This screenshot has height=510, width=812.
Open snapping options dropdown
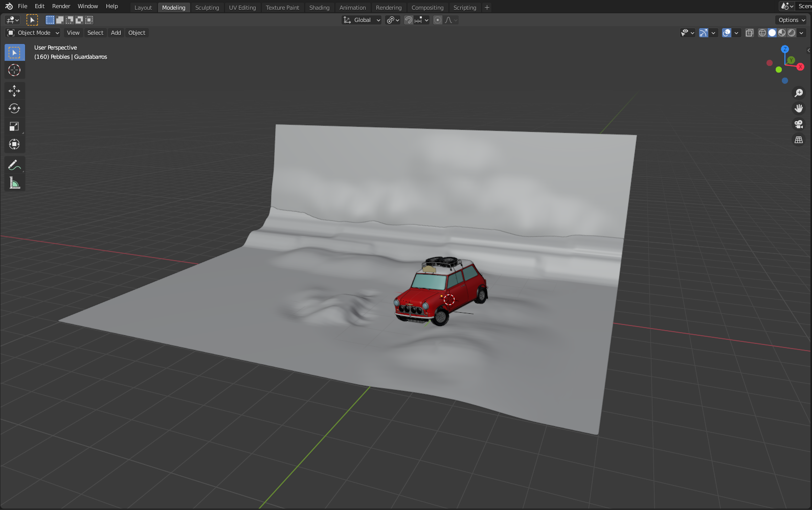point(422,20)
